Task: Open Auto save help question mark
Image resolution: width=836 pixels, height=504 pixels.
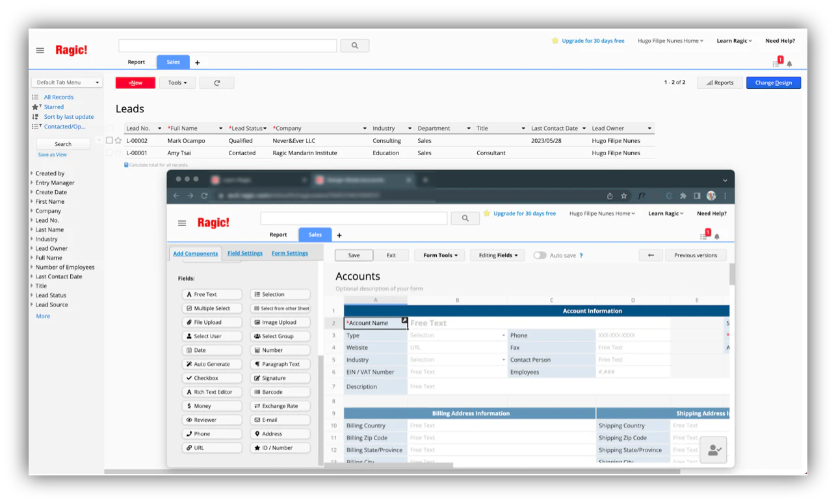Action: (581, 256)
